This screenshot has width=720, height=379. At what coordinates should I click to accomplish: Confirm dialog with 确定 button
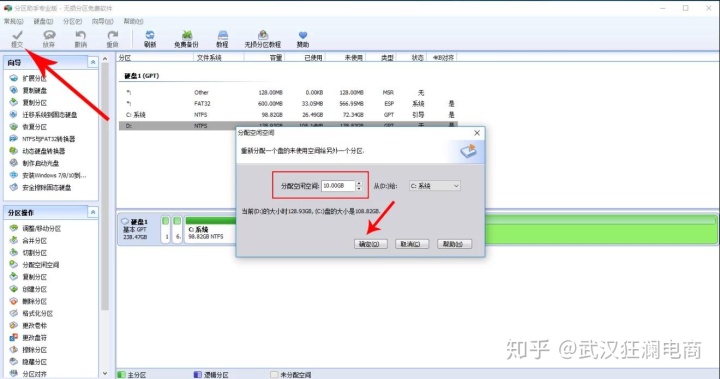(371, 244)
